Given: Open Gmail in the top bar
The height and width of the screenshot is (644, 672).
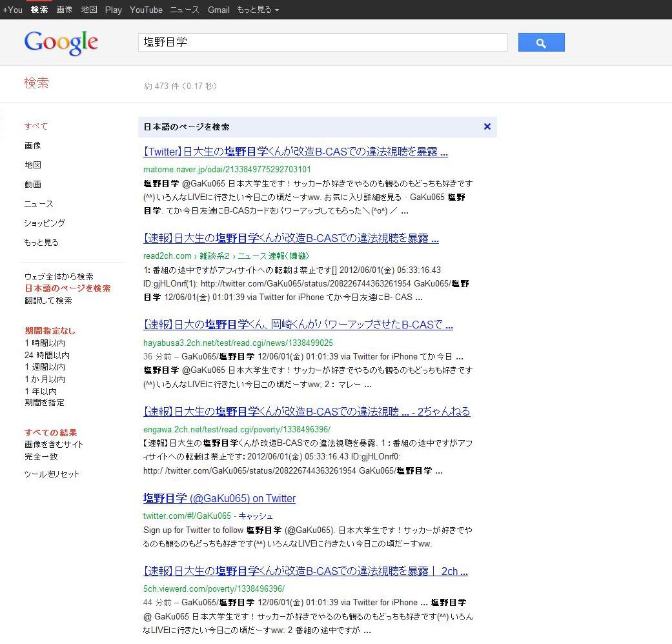Looking at the screenshot, I should [219, 10].
